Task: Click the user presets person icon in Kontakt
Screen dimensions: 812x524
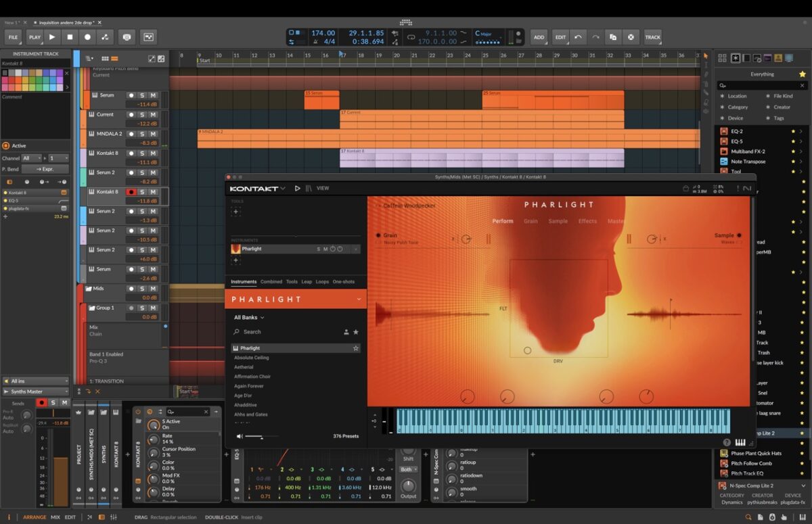Action: (x=346, y=332)
